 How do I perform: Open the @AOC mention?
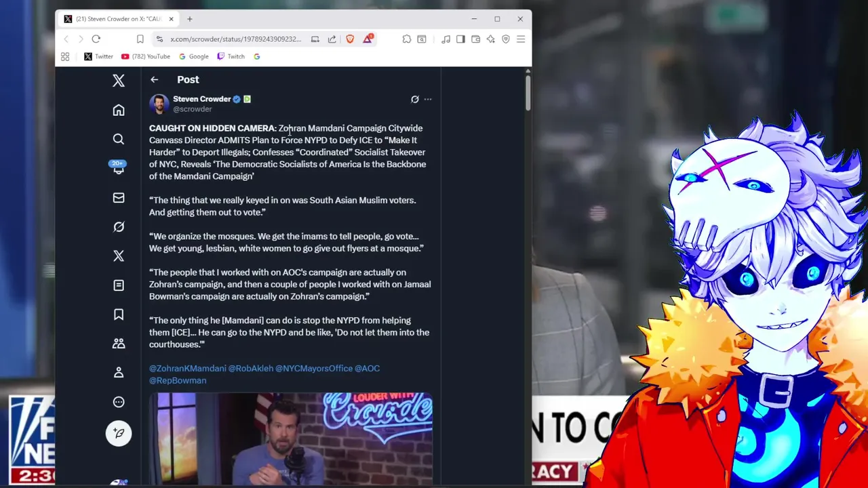tap(367, 368)
